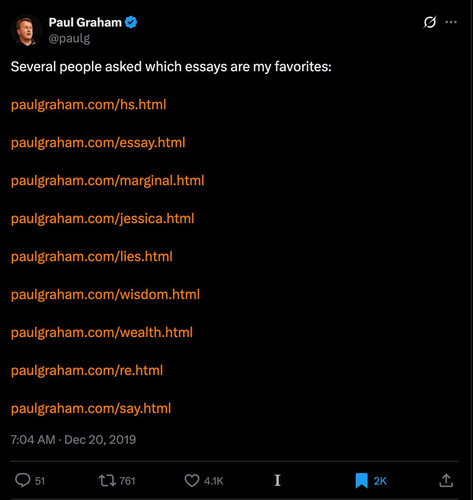Click the 7:04 AM Dec 20, 2019 timestamp
Viewport: 473px width, 500px height.
pos(73,440)
